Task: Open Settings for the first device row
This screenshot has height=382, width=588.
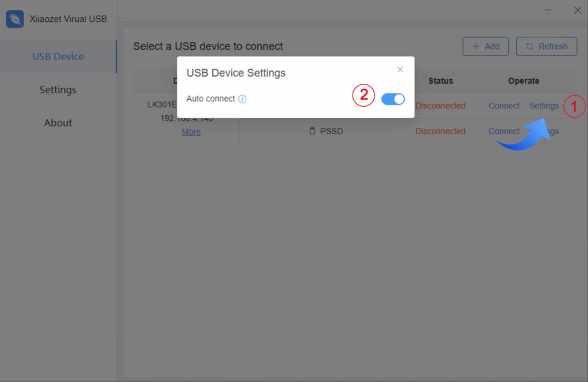Action: tap(543, 106)
